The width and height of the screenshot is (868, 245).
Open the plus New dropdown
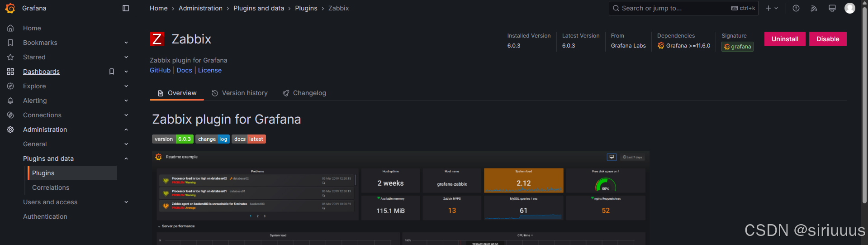[772, 8]
